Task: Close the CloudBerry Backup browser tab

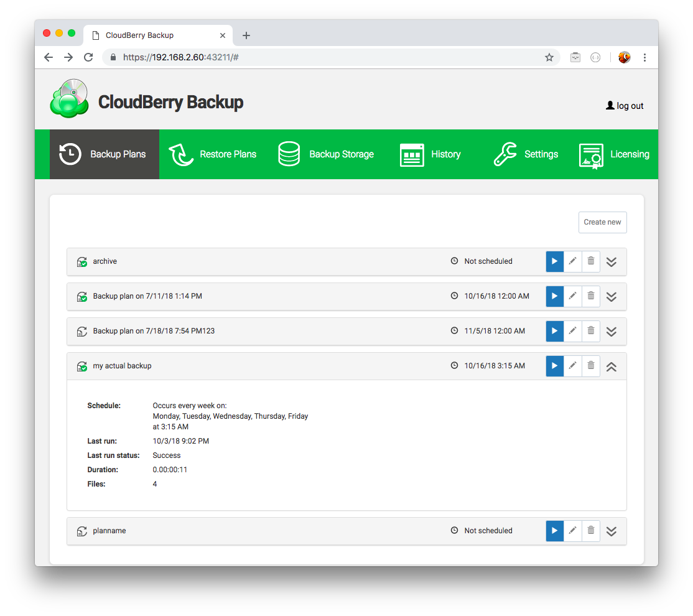Action: point(223,35)
